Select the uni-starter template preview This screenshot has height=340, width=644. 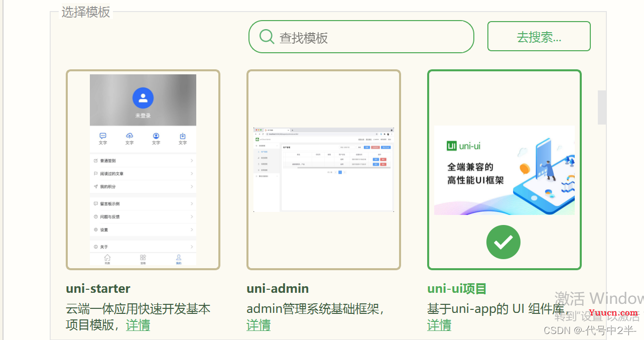(x=143, y=170)
